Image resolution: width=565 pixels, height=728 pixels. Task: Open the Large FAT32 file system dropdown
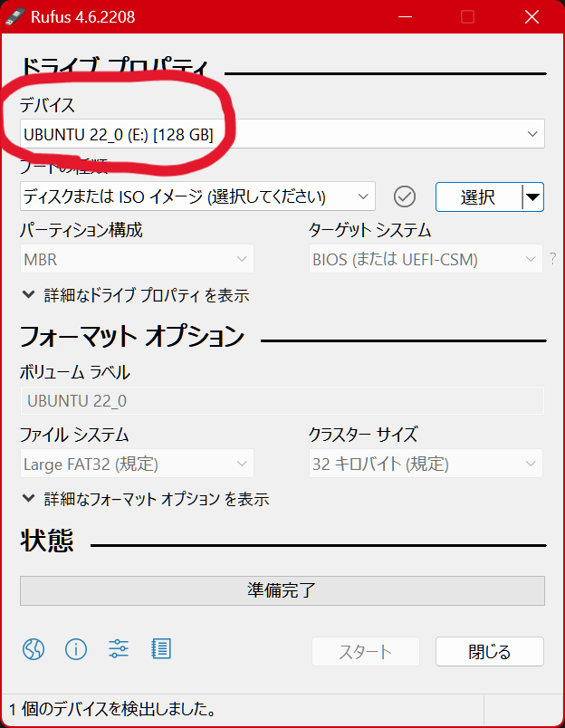[137, 464]
